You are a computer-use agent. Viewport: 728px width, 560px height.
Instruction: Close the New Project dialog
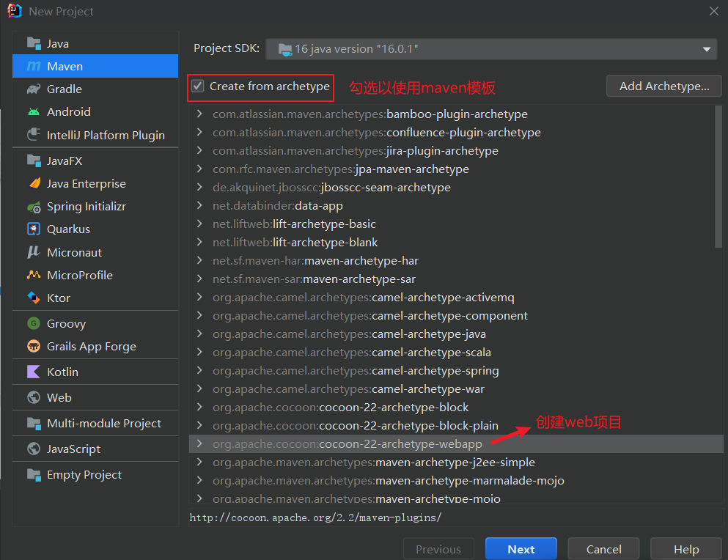(x=714, y=11)
